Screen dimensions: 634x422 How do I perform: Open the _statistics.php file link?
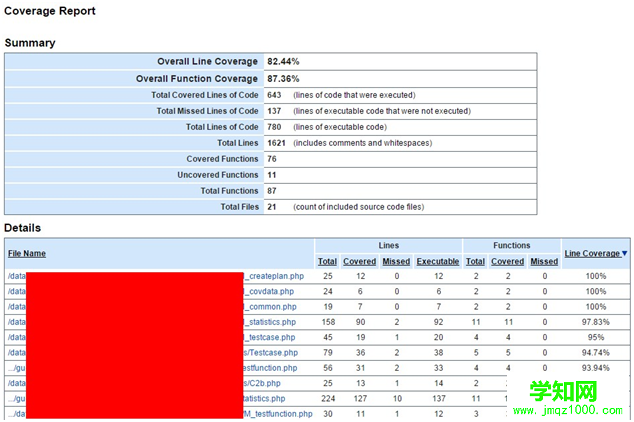pos(271,322)
